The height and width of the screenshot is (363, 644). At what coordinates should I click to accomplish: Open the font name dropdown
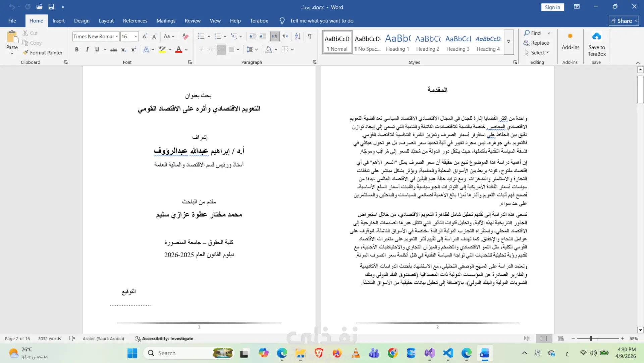click(117, 36)
